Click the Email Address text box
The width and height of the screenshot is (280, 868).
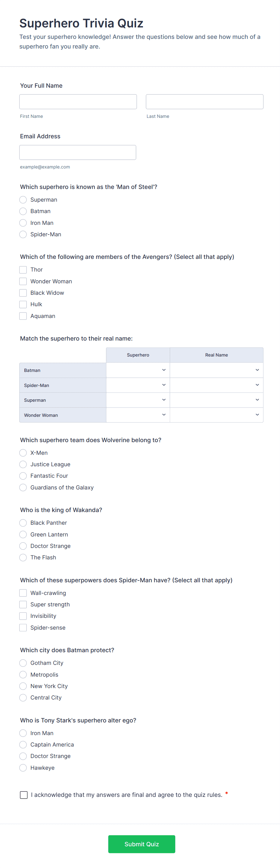pyautogui.click(x=78, y=152)
